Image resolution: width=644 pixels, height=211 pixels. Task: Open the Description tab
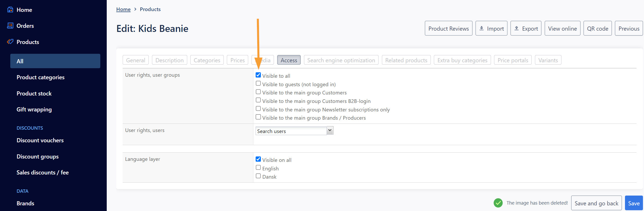click(169, 60)
